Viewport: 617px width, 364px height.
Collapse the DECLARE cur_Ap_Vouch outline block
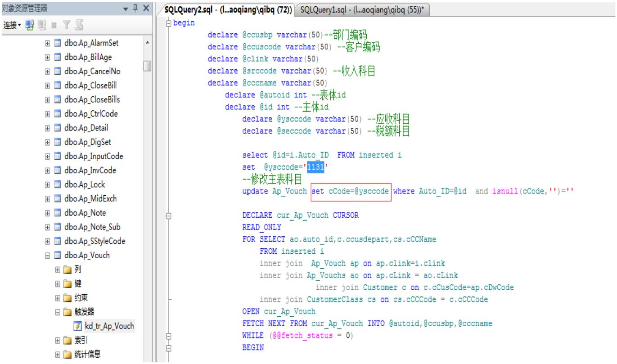(x=169, y=216)
